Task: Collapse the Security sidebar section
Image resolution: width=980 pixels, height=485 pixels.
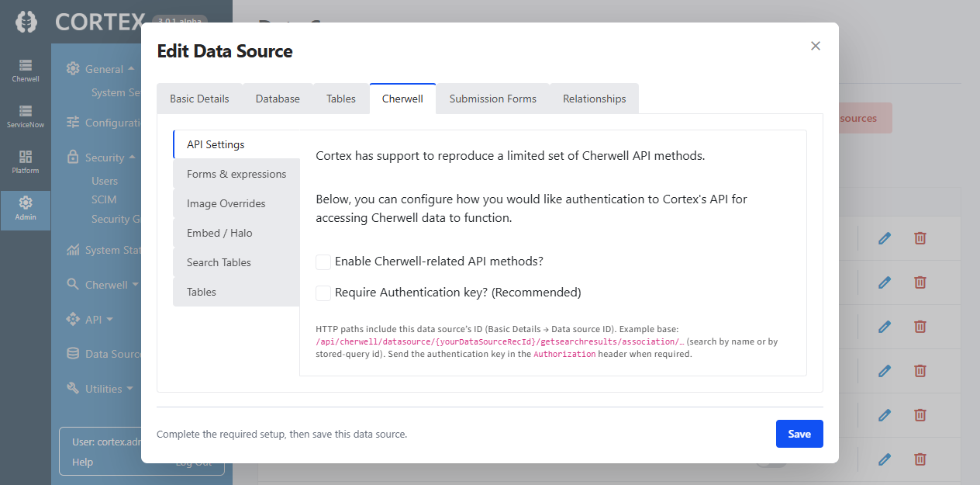Action: click(132, 157)
